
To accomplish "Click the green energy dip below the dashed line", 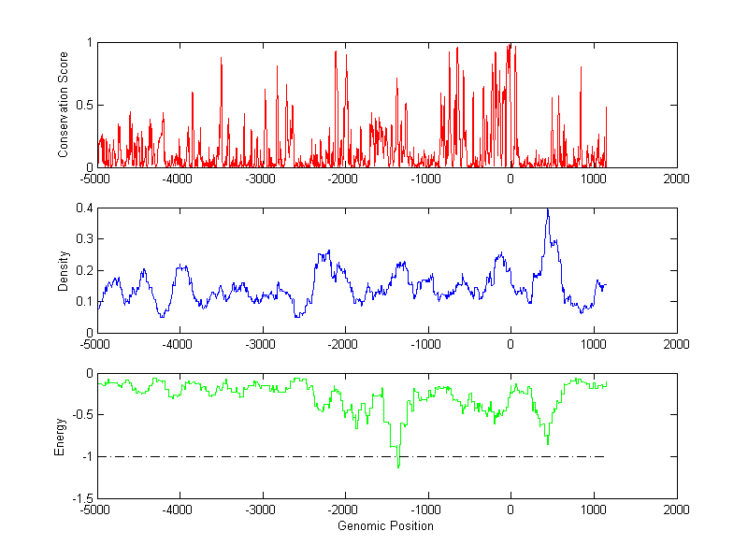I will (398, 464).
